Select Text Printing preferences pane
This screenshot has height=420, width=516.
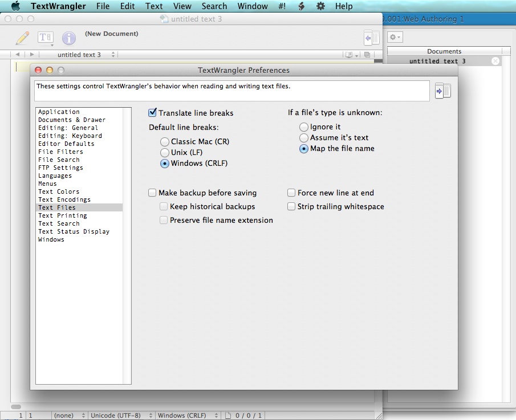tap(79, 215)
